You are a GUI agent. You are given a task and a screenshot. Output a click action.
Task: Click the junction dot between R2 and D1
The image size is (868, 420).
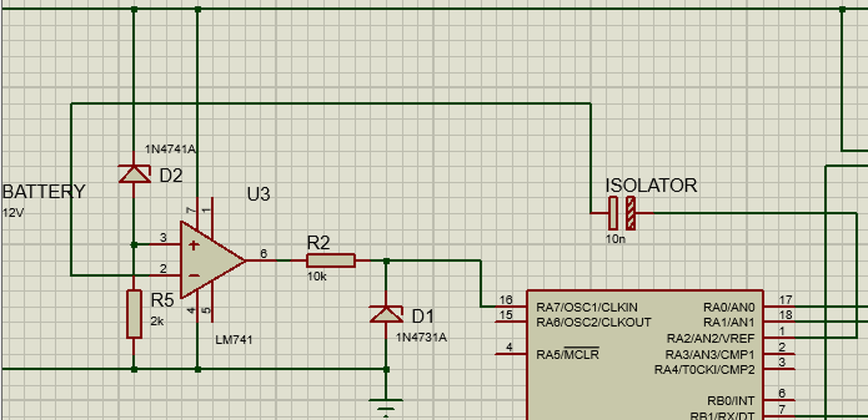point(386,260)
